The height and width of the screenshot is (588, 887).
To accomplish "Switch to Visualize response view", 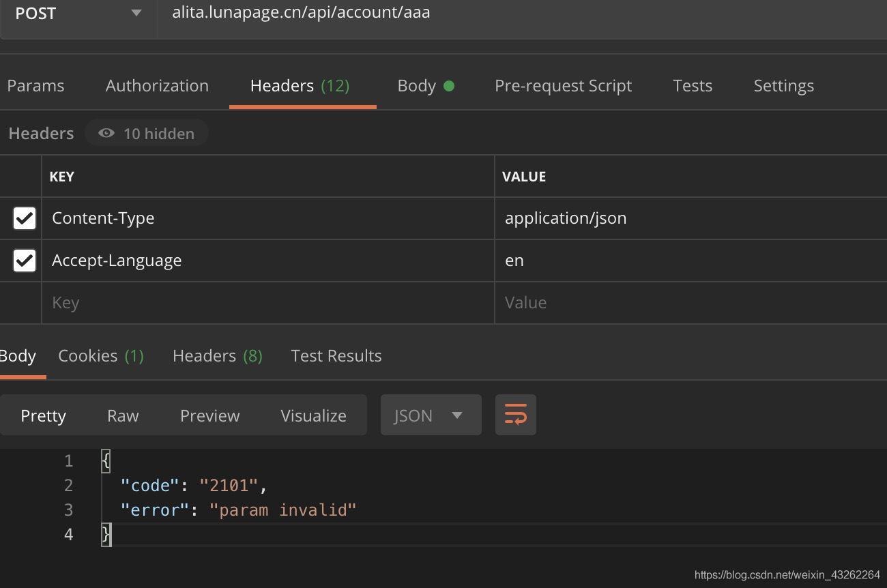I will click(x=314, y=415).
